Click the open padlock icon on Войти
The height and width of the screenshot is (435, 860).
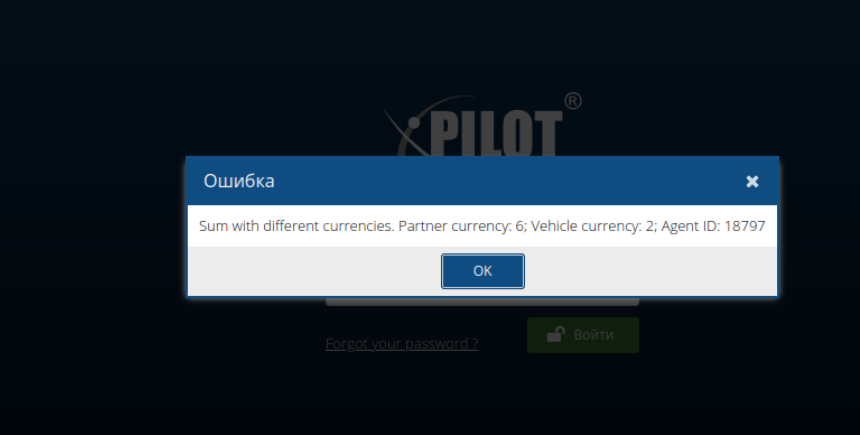coord(556,334)
